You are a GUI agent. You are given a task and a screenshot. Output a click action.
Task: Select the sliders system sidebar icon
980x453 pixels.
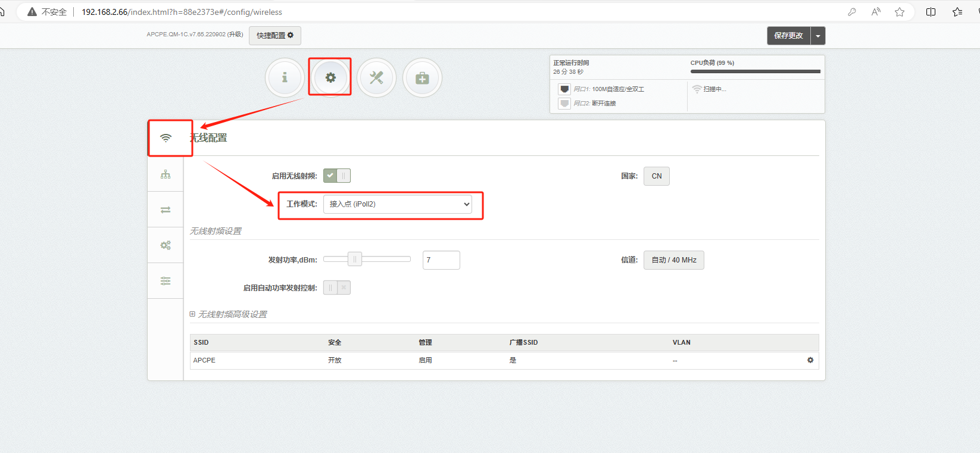click(166, 281)
